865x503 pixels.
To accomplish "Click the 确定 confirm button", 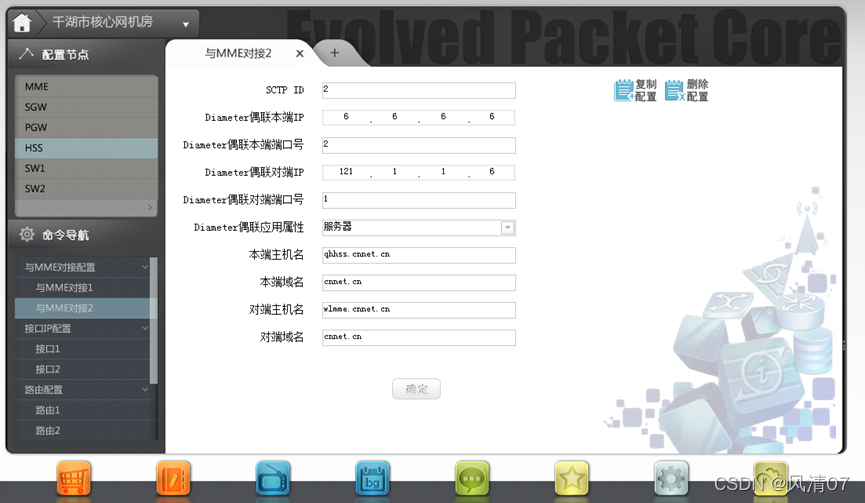I will click(x=417, y=389).
